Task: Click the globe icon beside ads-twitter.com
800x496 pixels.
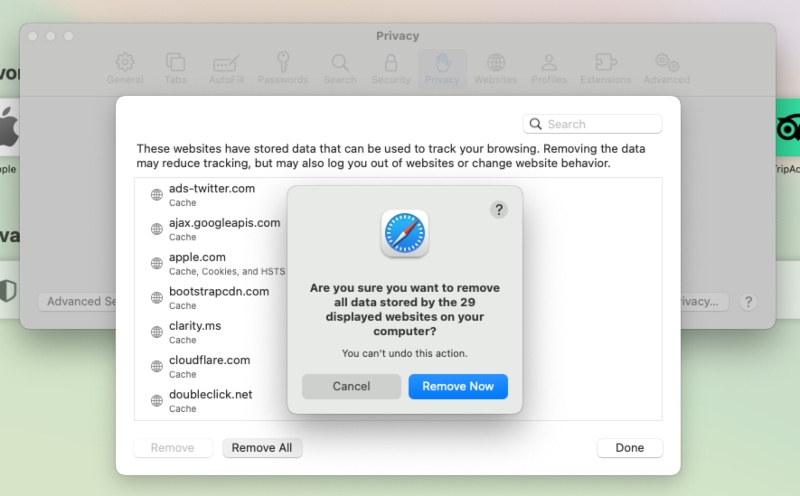Action: point(157,195)
